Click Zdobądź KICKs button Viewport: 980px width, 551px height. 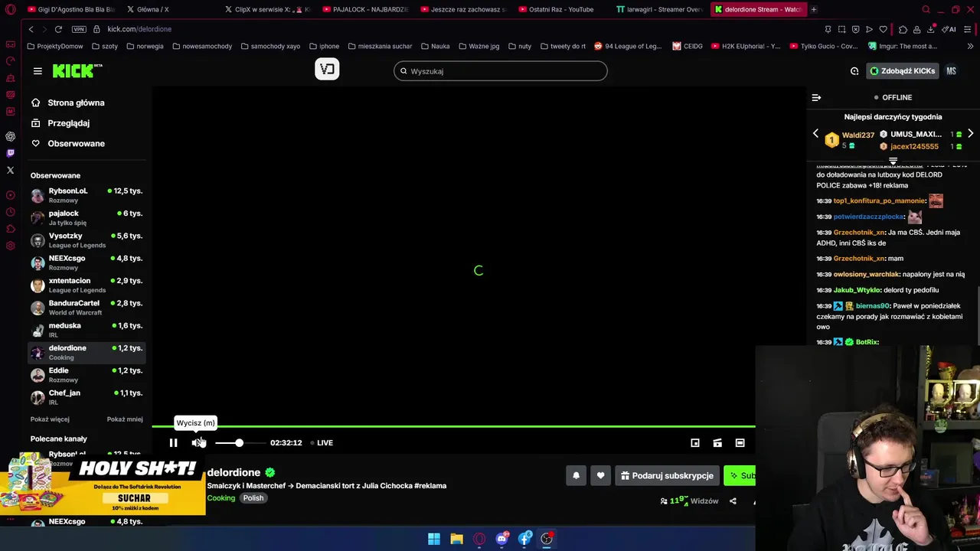point(902,71)
